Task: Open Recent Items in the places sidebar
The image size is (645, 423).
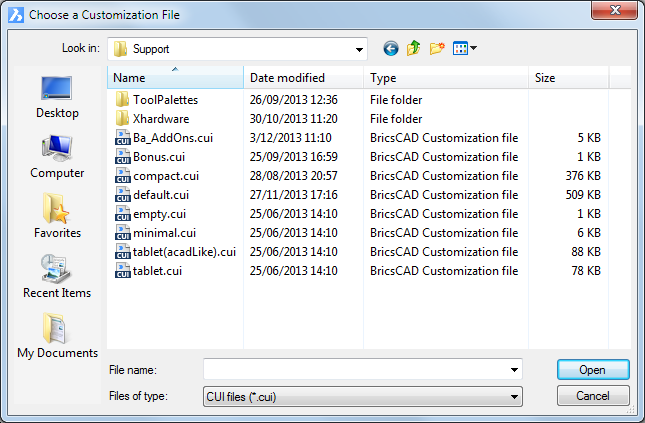Action: (57, 276)
